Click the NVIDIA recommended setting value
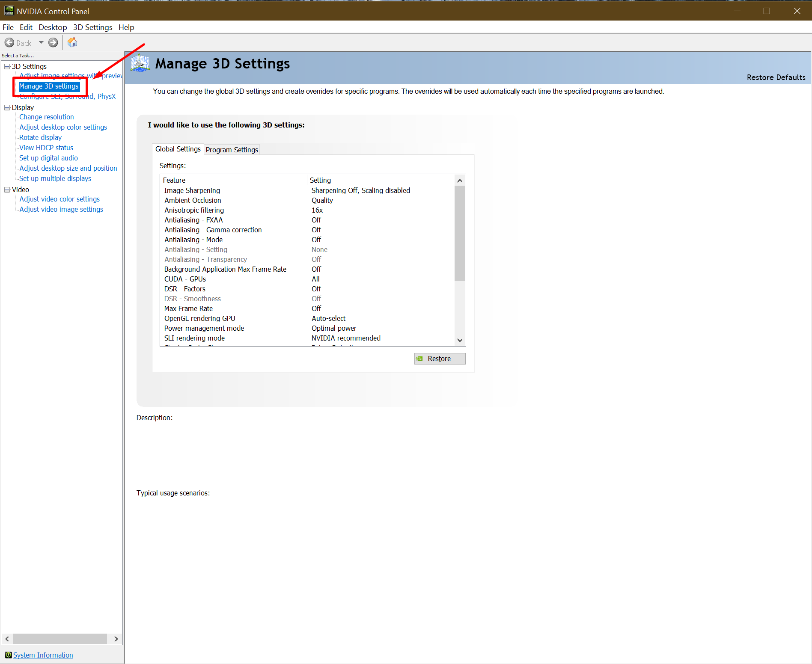 pos(346,338)
